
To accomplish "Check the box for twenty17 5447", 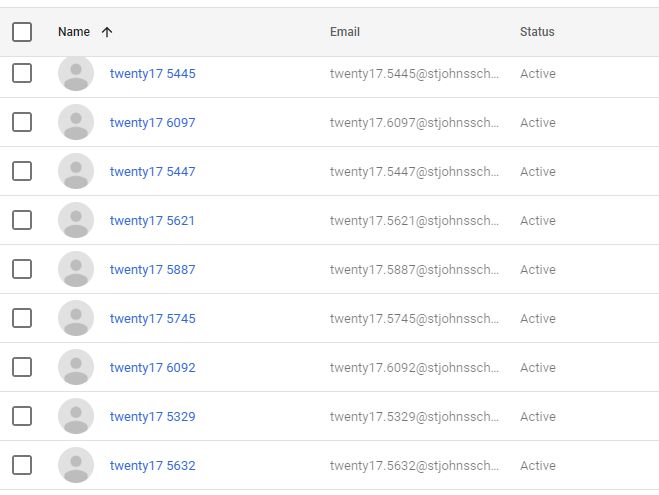I will (22, 171).
